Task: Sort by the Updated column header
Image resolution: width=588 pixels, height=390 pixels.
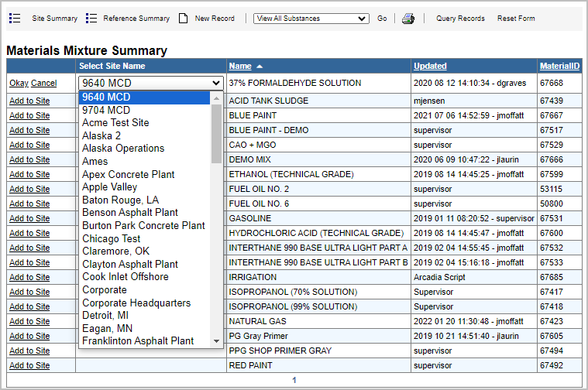Action: pyautogui.click(x=430, y=67)
